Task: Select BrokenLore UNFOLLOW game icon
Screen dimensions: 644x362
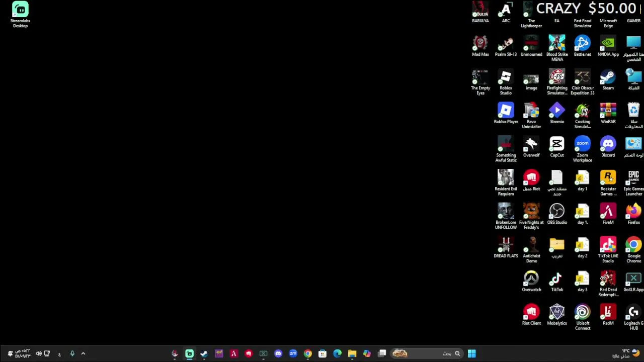Action: [x=506, y=217]
